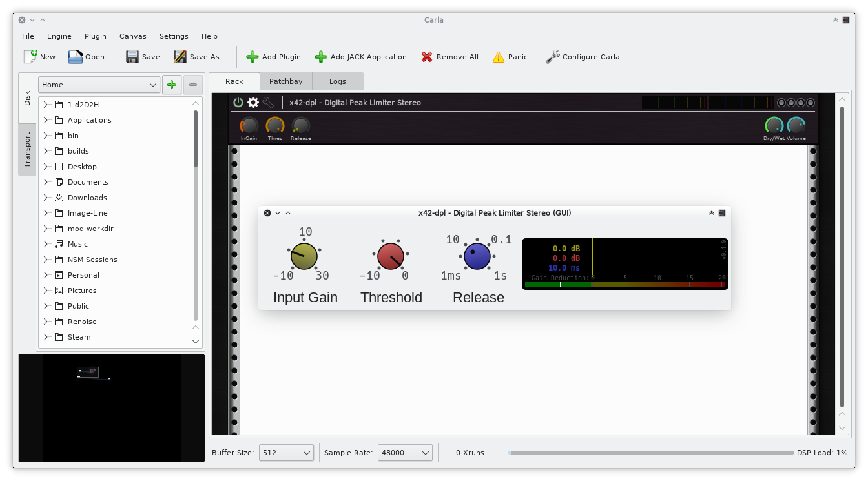The height and width of the screenshot is (481, 868).
Task: Click the Open project toolbar icon
Action: (76, 57)
